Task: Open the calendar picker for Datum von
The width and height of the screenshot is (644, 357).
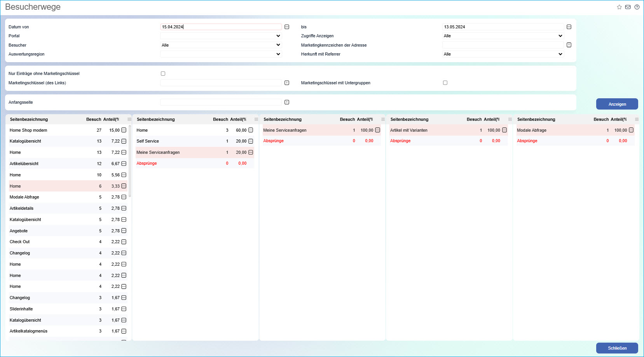Action: pyautogui.click(x=287, y=27)
